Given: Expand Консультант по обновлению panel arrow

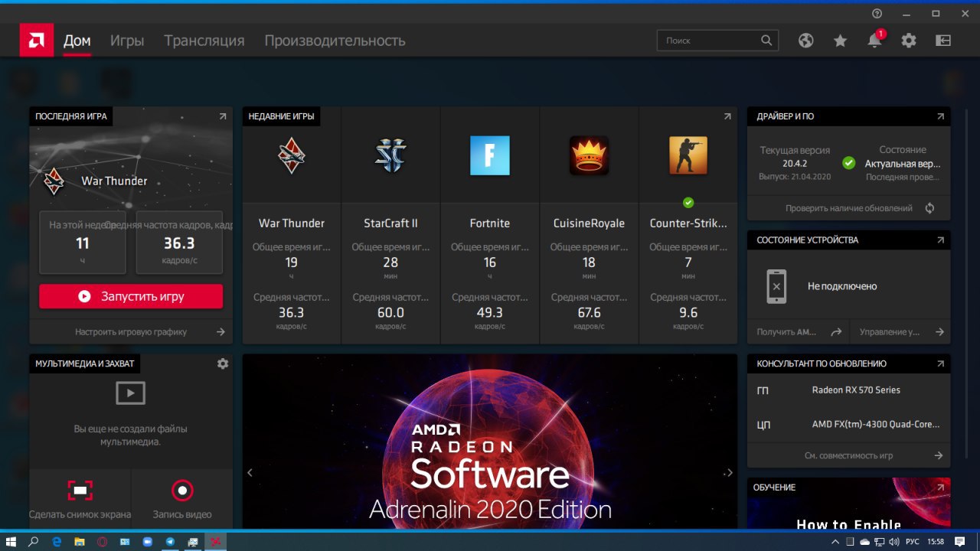Looking at the screenshot, I should 940,364.
